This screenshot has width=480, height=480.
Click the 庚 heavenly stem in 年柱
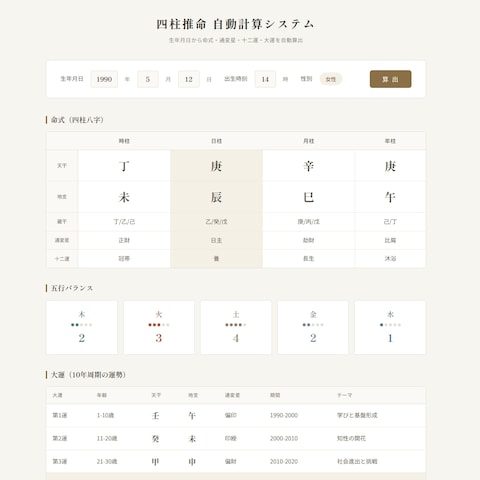coord(390,166)
